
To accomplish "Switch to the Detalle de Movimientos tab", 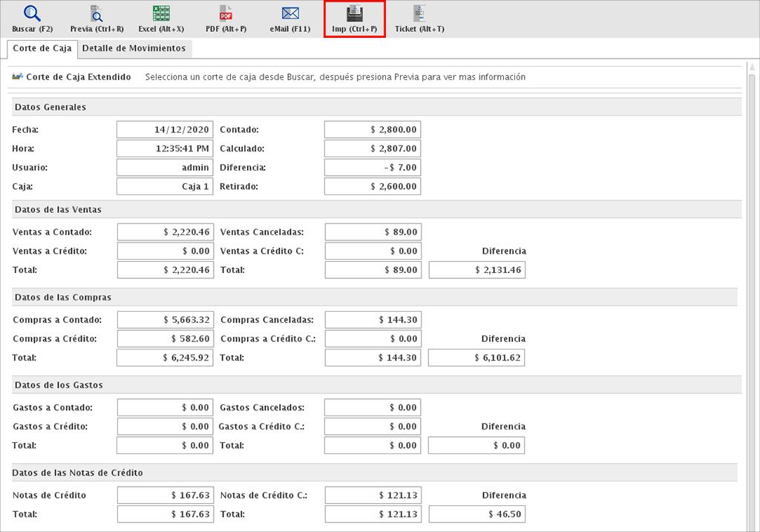I will pyautogui.click(x=134, y=48).
